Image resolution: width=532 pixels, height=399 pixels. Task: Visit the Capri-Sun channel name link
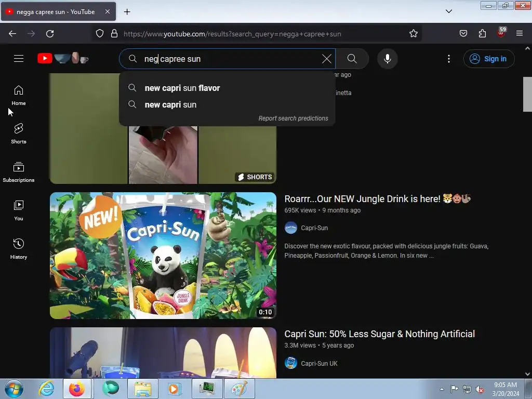pyautogui.click(x=314, y=228)
